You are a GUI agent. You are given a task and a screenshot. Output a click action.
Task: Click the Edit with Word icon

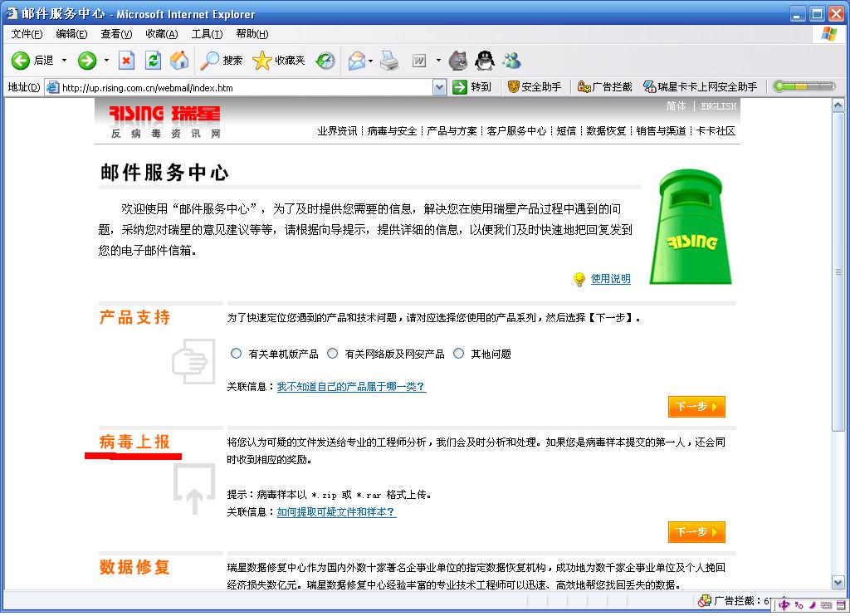419,61
